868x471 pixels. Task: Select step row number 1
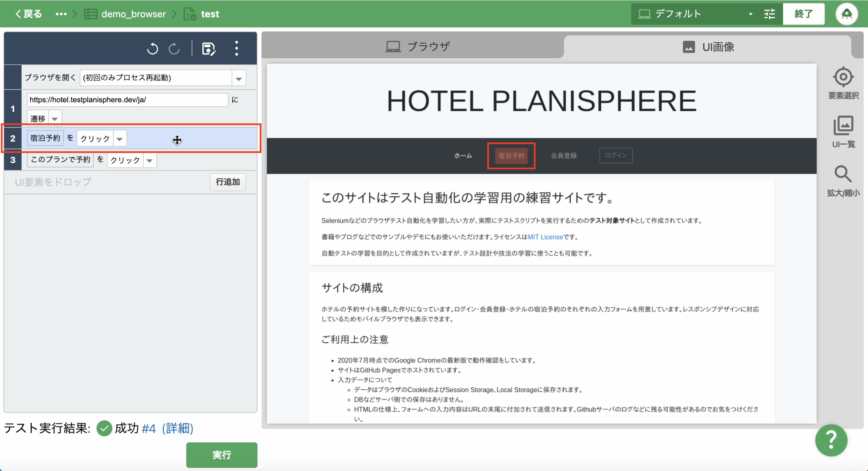point(13,109)
